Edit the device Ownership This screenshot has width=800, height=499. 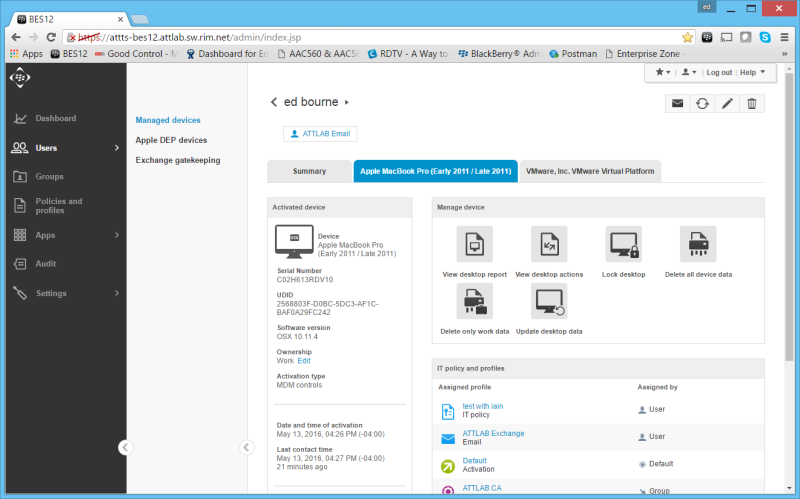pos(304,361)
